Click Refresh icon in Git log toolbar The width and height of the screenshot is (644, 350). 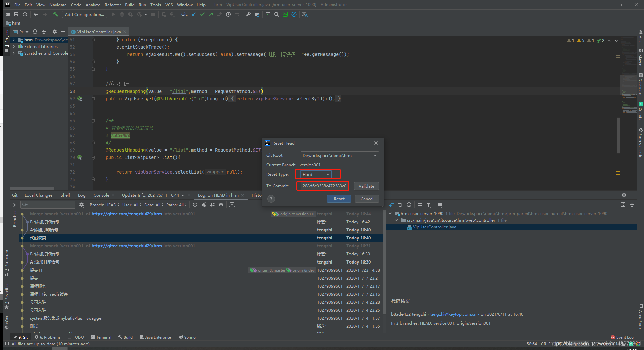(x=195, y=205)
